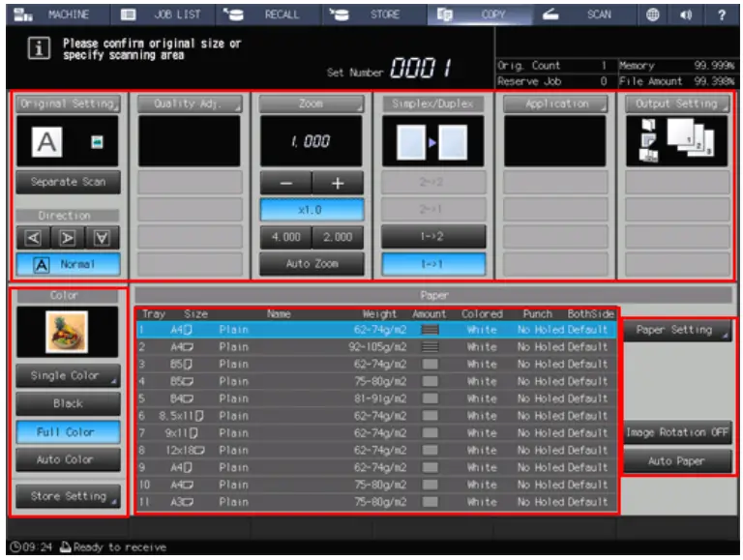Click the simplex/duplex page preview icon
Screen dimensions: 743x560
[432, 141]
